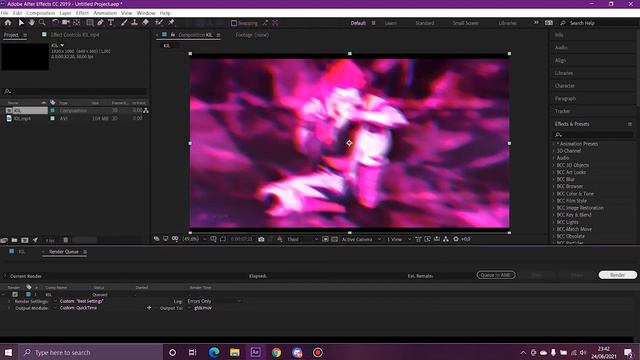Open the Effect menu
This screenshot has width=640, height=360.
pos(82,13)
